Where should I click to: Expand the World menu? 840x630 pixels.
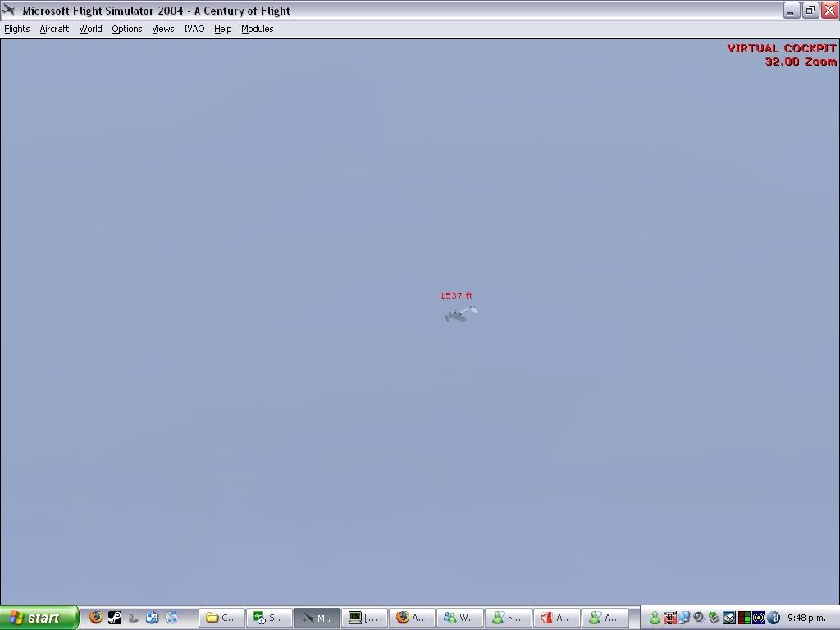coord(90,29)
